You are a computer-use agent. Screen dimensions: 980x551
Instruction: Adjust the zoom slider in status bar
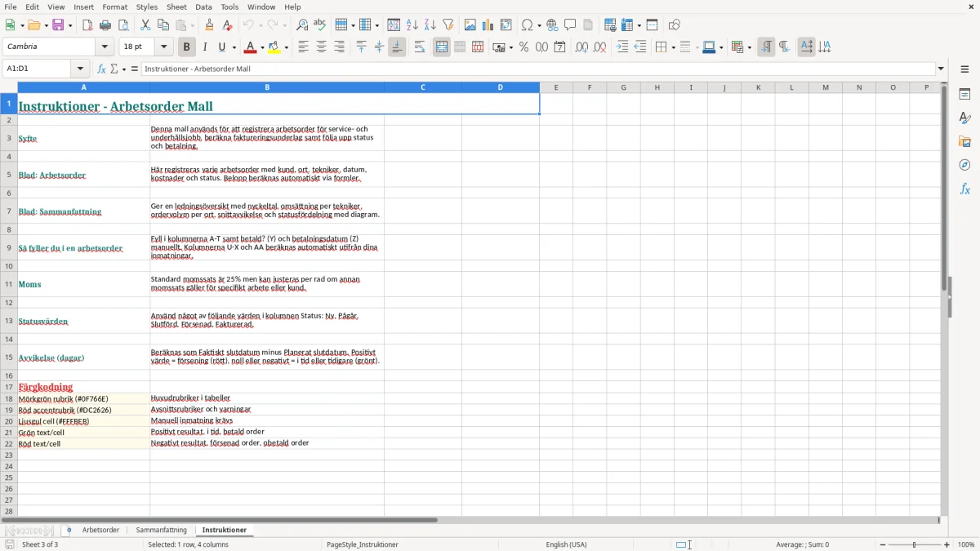pos(915,544)
